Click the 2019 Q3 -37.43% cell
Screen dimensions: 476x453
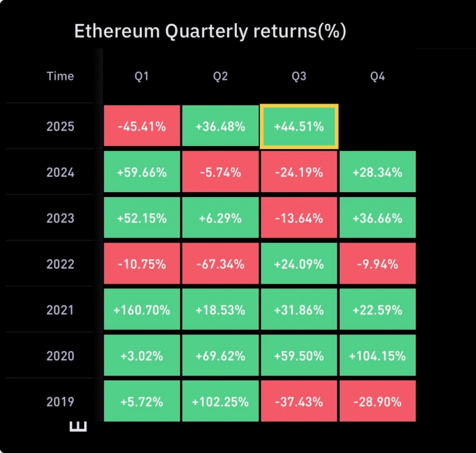(299, 401)
